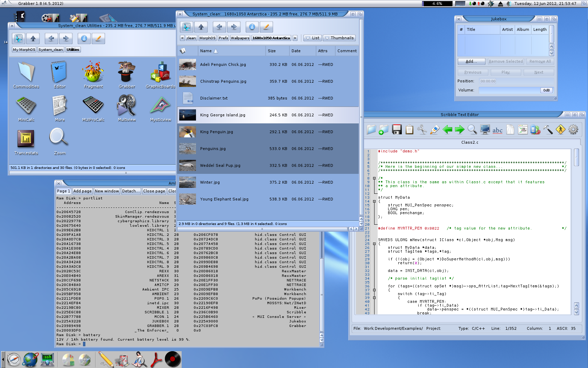Click Add page button in shell
Screen dimensions: 588x368
coord(82,191)
